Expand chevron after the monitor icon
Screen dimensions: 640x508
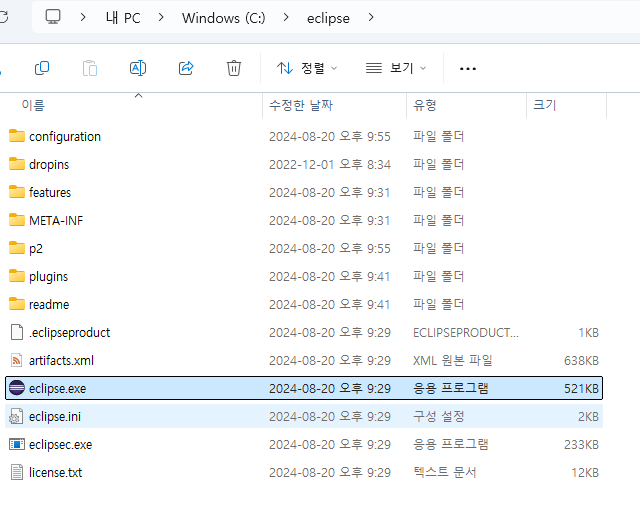[x=83, y=18]
